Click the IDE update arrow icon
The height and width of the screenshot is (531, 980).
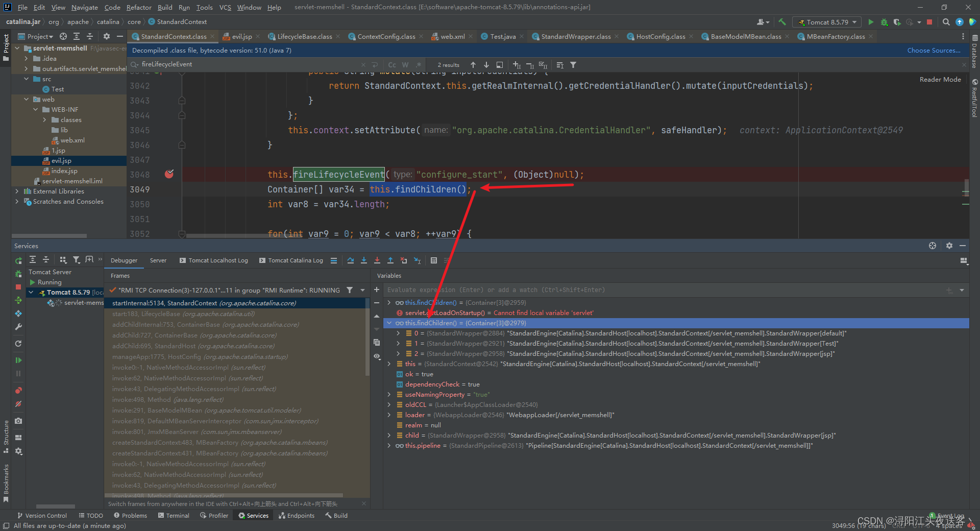coord(960,22)
